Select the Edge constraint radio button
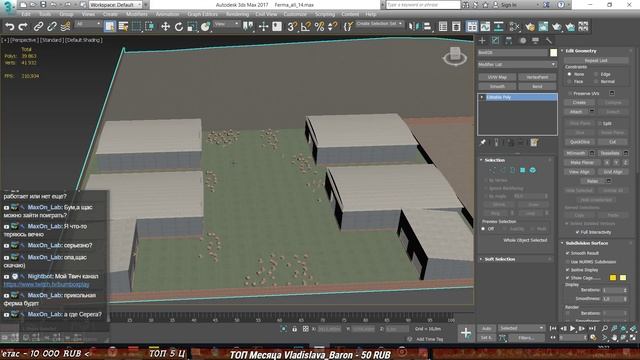Viewport: 640px width, 360px height. click(x=596, y=74)
